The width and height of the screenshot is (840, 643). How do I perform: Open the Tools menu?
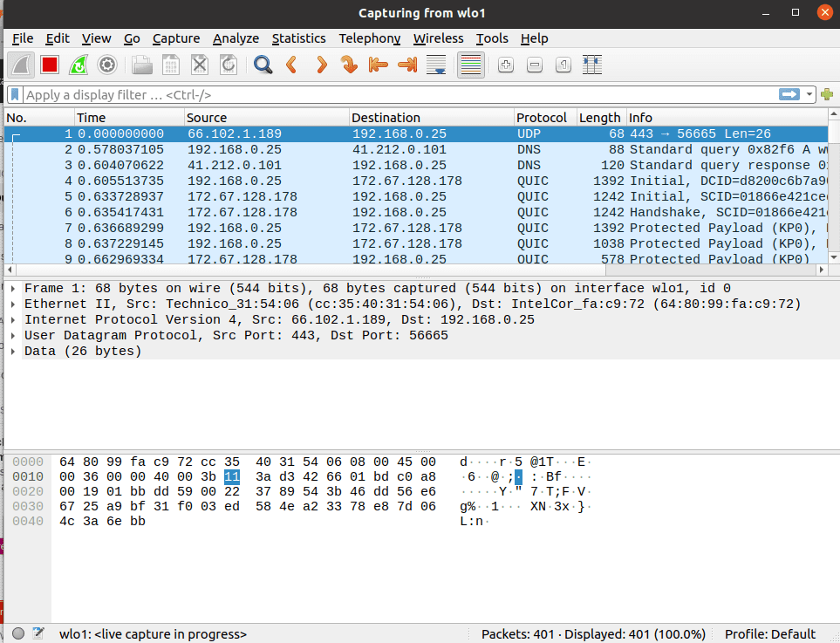492,38
